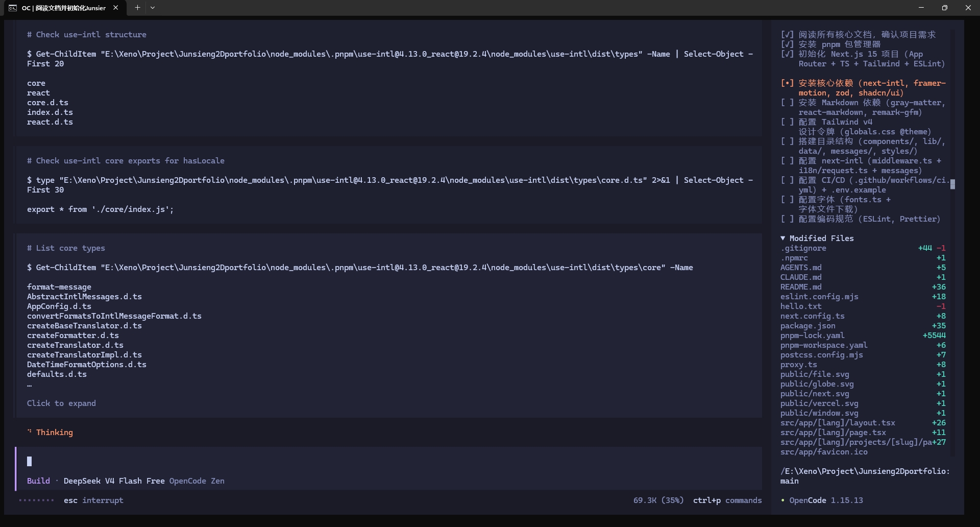Click the in-progress marker for 安装核心依赖
This screenshot has width=980, height=527.
click(x=787, y=83)
